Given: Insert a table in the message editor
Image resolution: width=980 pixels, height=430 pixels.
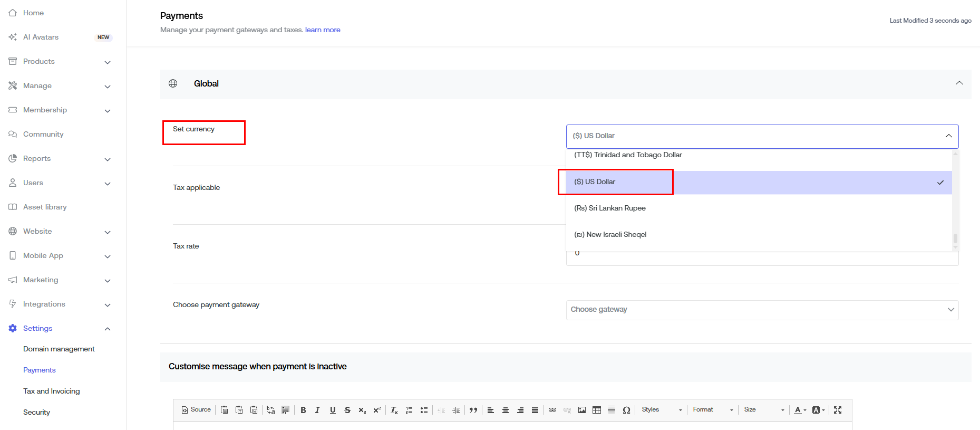Looking at the screenshot, I should tap(597, 410).
